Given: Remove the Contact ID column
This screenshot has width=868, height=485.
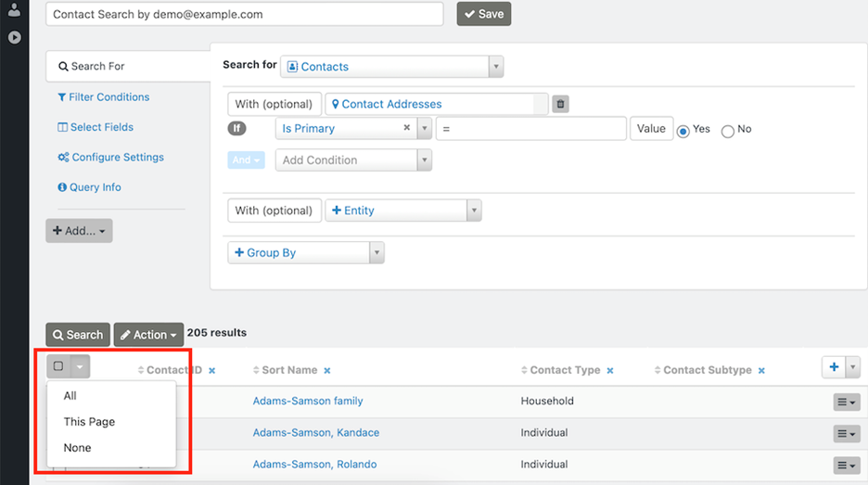Looking at the screenshot, I should [x=211, y=371].
